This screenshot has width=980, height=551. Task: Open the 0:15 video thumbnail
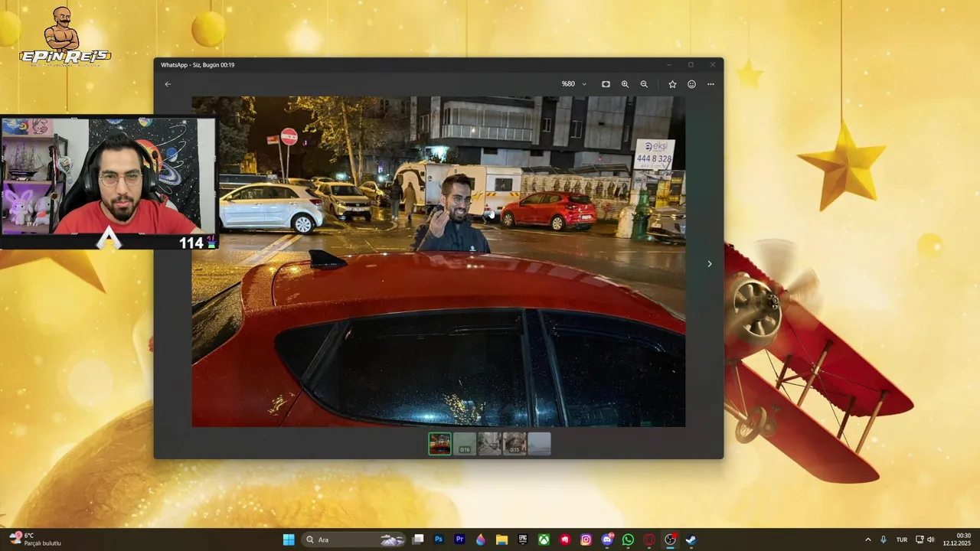coord(514,444)
